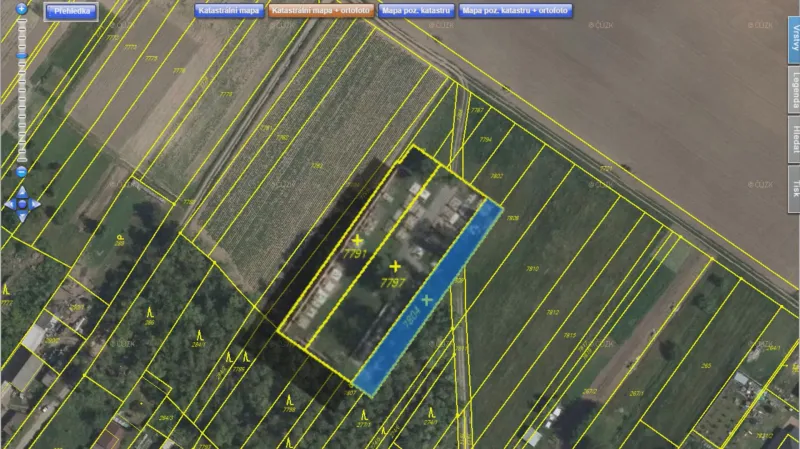Pan the map right with arrow
This screenshot has width=800, height=449.
35,204
